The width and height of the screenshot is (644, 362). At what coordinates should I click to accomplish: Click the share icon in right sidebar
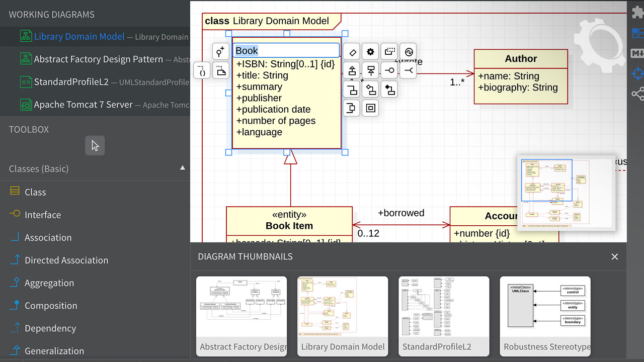637,94
